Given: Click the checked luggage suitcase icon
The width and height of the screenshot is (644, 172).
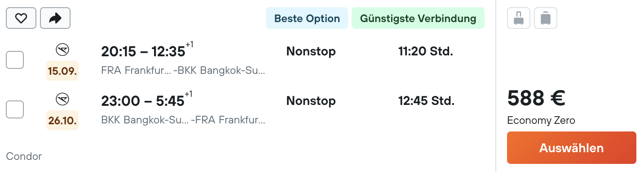Looking at the screenshot, I should pyautogui.click(x=546, y=18).
